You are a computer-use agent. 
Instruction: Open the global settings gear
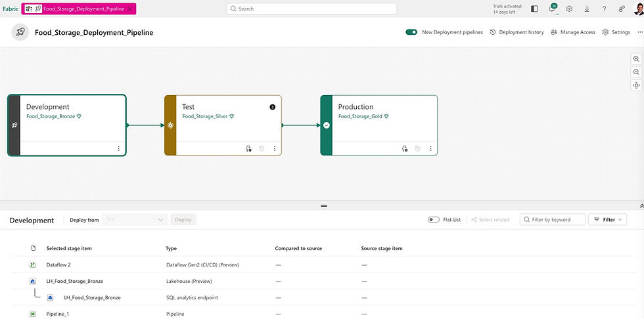[x=569, y=9]
